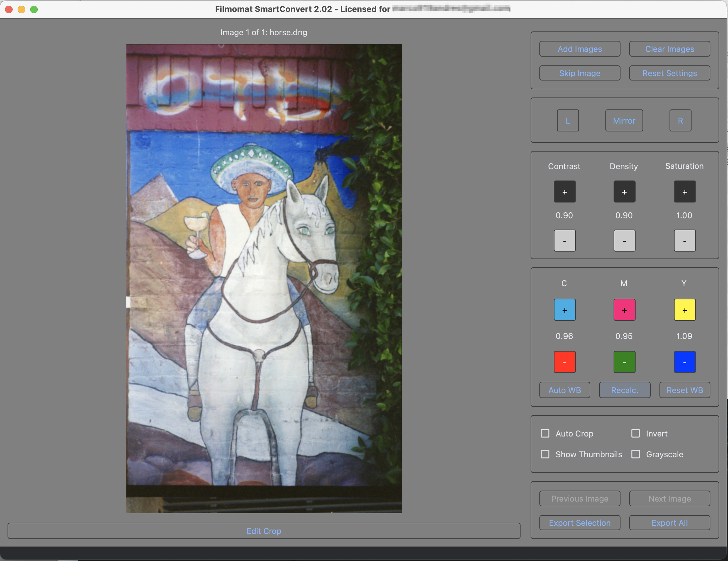
Task: Increase Saturation with the plus button
Action: click(685, 192)
